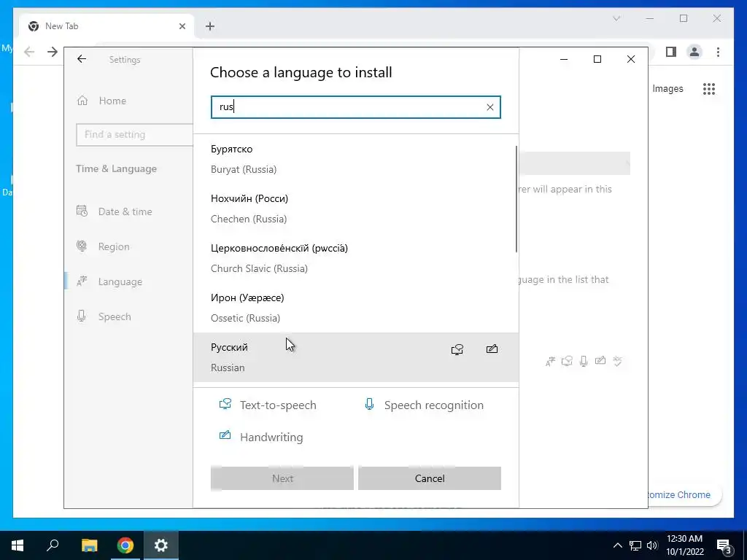Show hidden system tray icons
Viewport: 747px width, 560px height.
tap(617, 545)
